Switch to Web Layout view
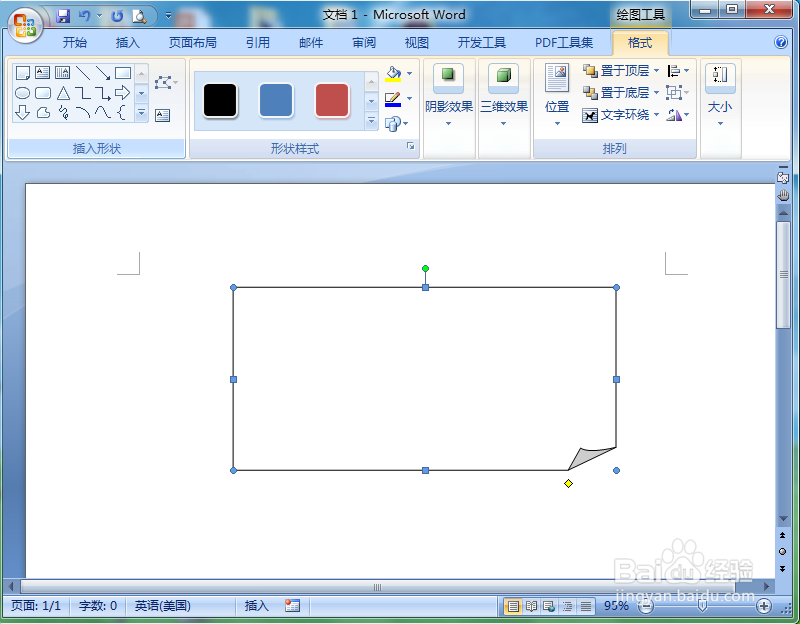 coord(549,606)
